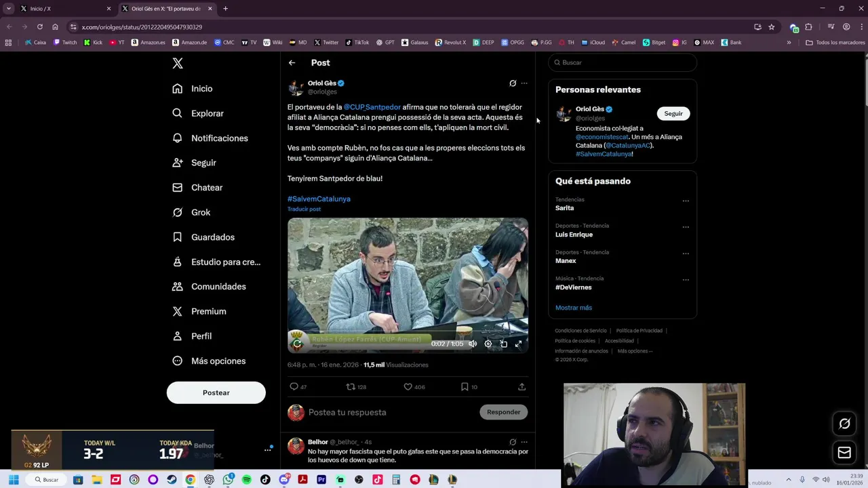Reload the page in browser
Viewport: 868px width, 488px height.
[40, 27]
